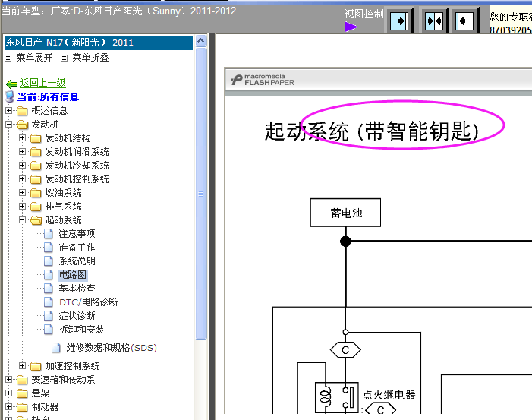This screenshot has height=420, width=532.
Task: Open the 症状诊断 document icon
Action: pos(49,315)
